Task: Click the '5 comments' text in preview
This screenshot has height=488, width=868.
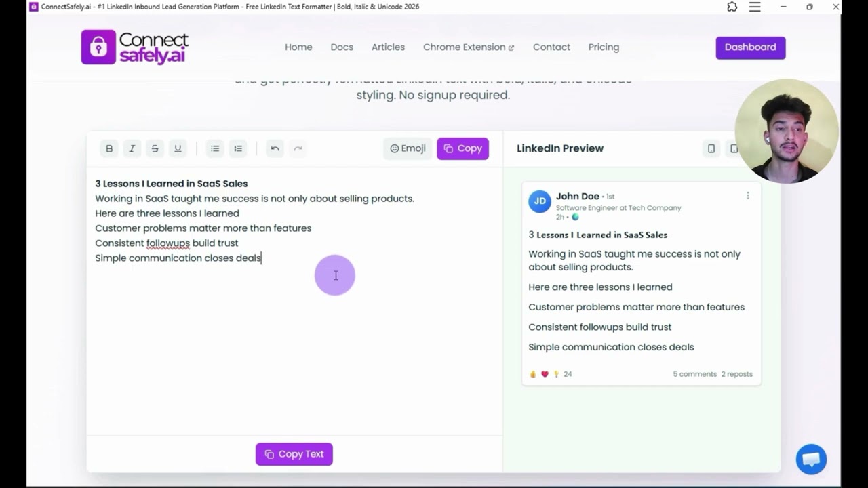Action: pyautogui.click(x=694, y=374)
